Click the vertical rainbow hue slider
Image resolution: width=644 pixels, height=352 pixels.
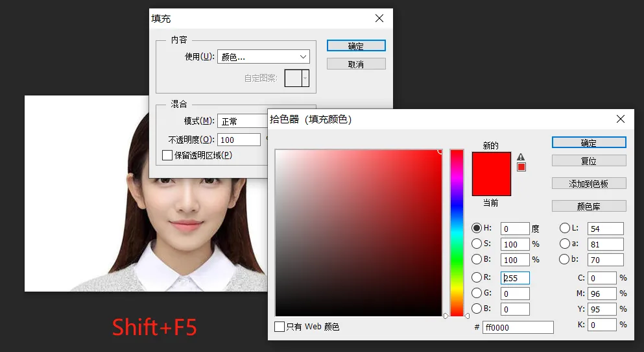point(457,233)
